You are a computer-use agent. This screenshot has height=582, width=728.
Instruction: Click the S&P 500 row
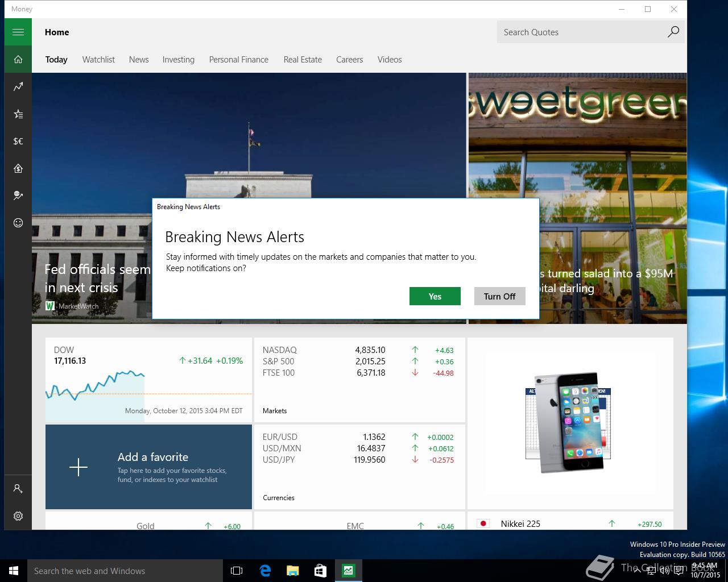358,361
